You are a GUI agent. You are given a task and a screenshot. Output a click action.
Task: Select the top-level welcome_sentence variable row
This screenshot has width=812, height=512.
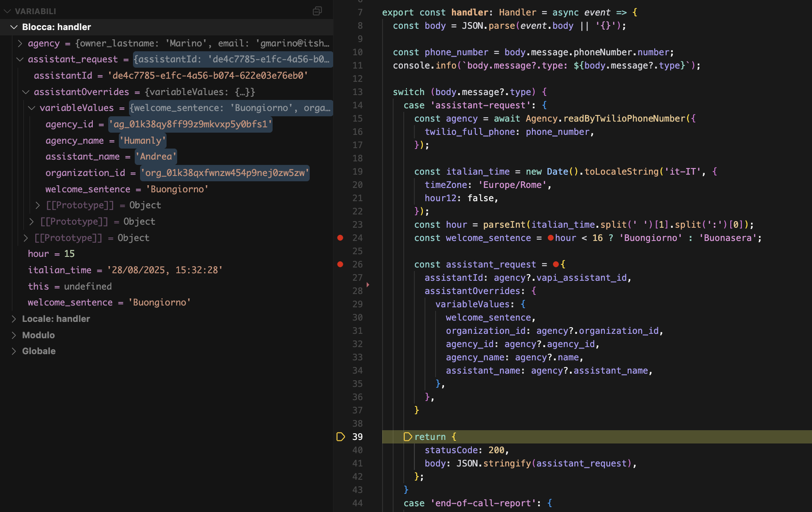(x=167, y=302)
